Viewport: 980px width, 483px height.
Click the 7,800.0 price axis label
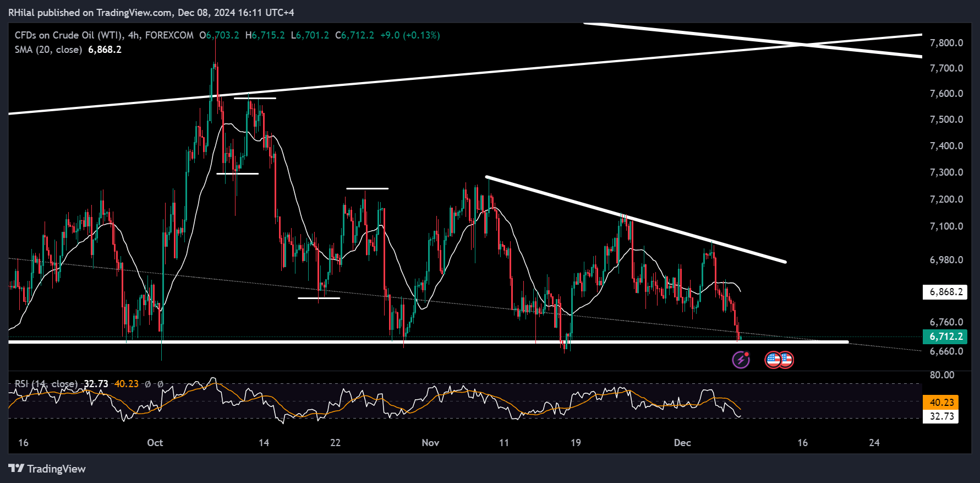point(946,43)
